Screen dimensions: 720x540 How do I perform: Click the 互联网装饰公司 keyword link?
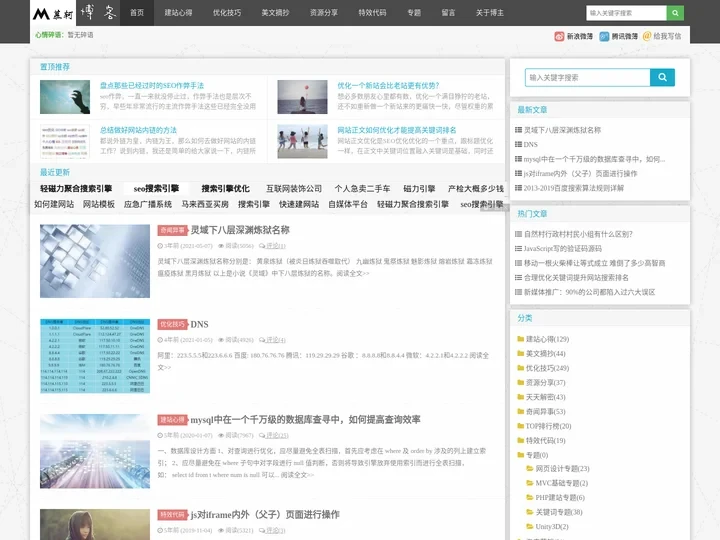coord(294,188)
